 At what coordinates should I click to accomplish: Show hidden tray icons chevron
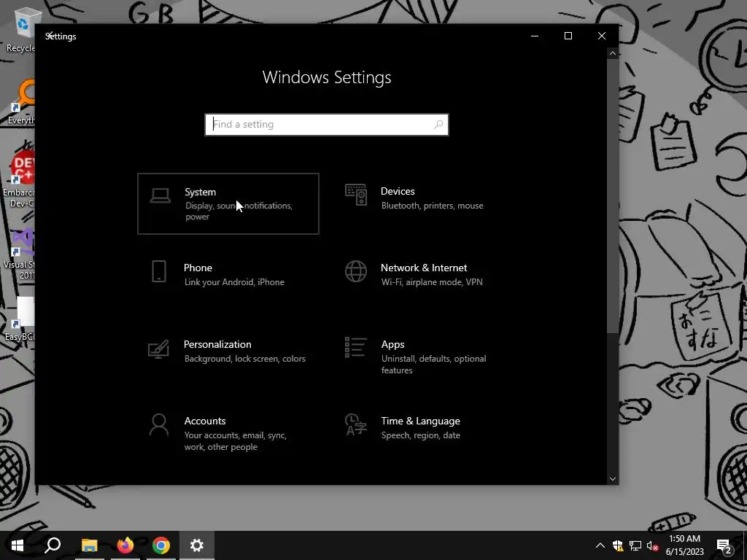pyautogui.click(x=600, y=545)
